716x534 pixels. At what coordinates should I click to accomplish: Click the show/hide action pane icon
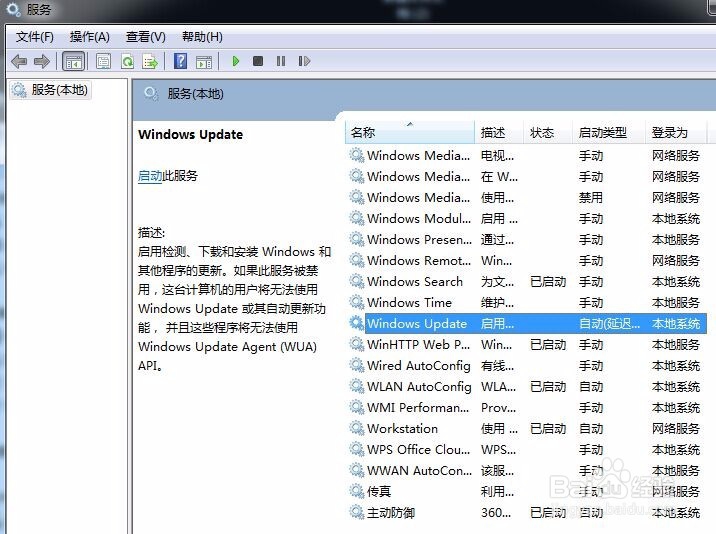coord(204,61)
